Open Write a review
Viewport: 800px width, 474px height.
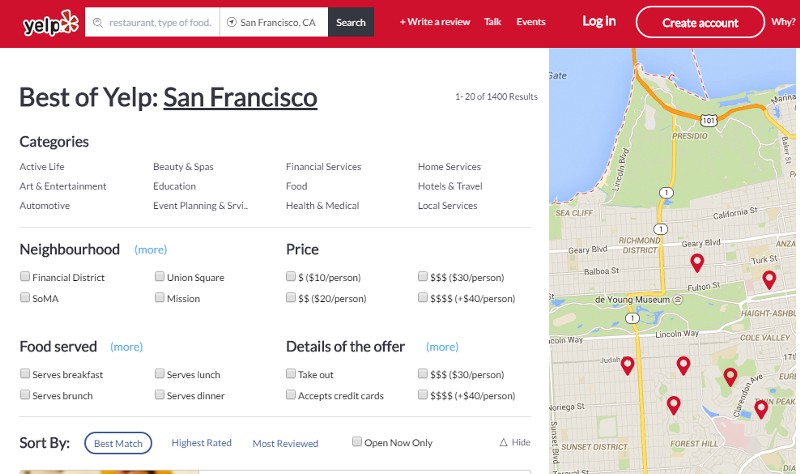[x=435, y=22]
